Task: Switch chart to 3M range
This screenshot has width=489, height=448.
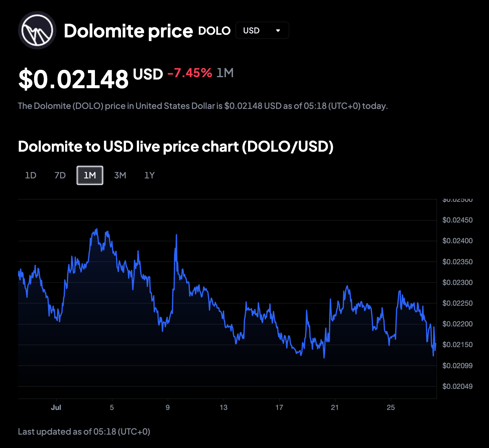Action: click(x=120, y=175)
